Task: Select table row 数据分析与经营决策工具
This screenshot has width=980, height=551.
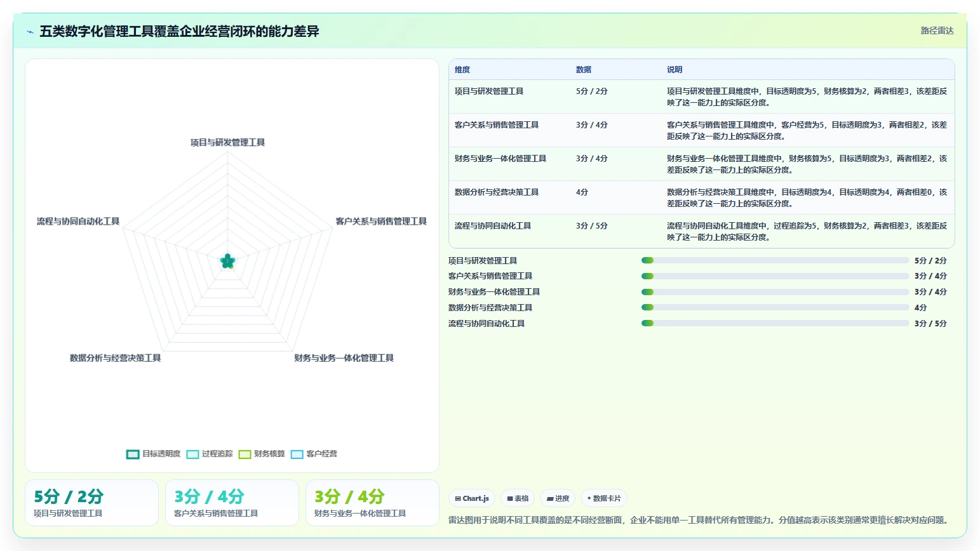Action: [x=702, y=197]
